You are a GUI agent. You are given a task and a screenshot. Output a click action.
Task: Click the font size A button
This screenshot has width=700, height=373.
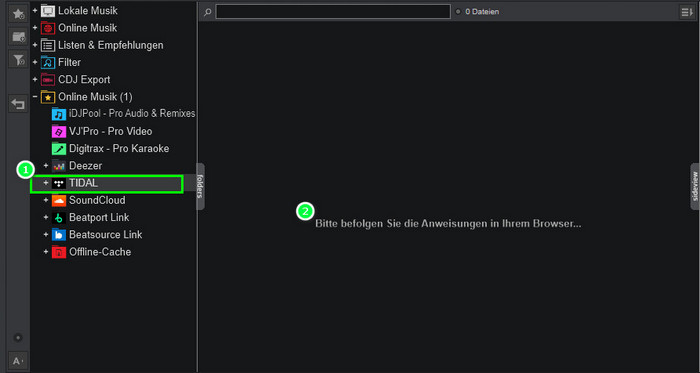[x=18, y=361]
